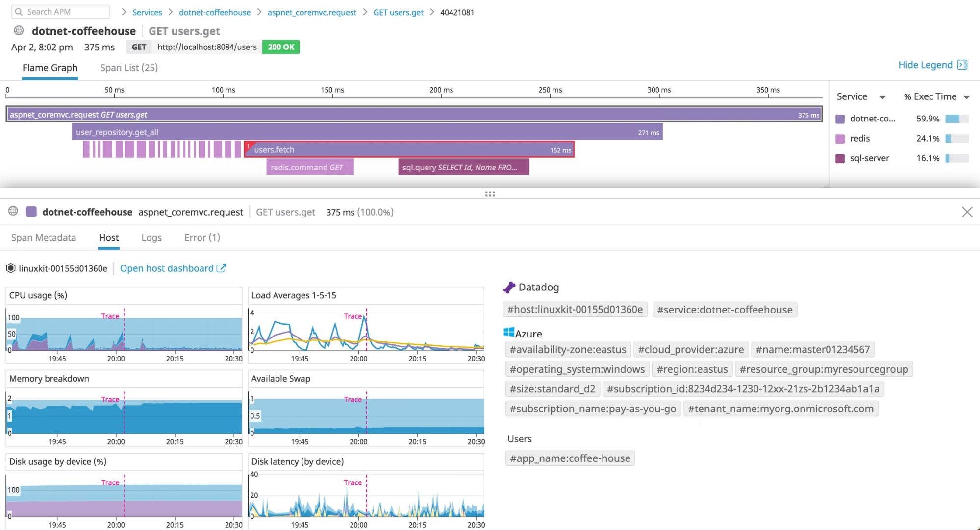980x530 pixels.
Task: Click the search magnifier icon in Search APM
Action: (x=20, y=11)
